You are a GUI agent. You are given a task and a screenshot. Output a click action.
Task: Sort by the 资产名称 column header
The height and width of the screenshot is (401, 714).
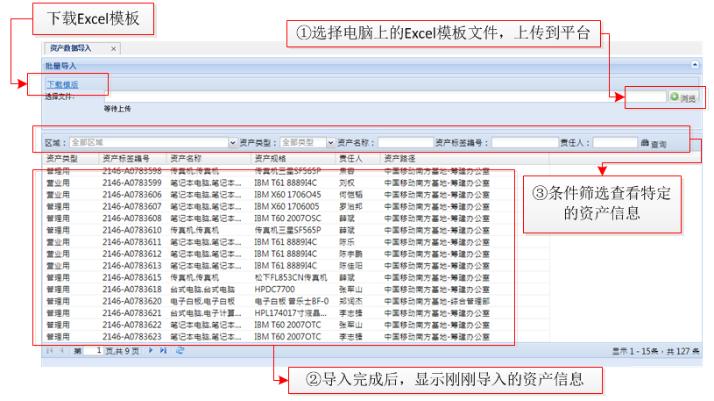pyautogui.click(x=209, y=158)
